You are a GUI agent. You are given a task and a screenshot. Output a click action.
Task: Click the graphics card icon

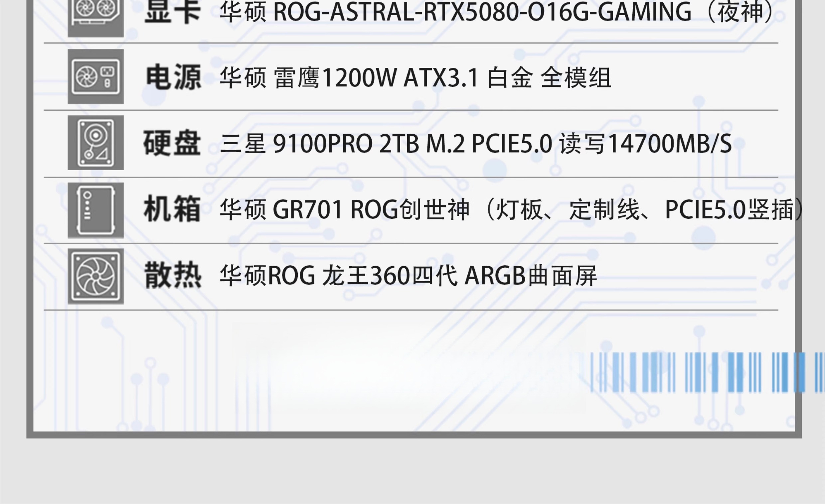[95, 18]
